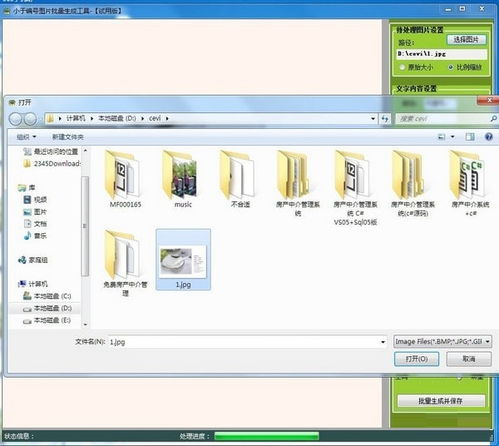The height and width of the screenshot is (446, 499).
Task: Open the 图片 library
Action: coord(35,212)
